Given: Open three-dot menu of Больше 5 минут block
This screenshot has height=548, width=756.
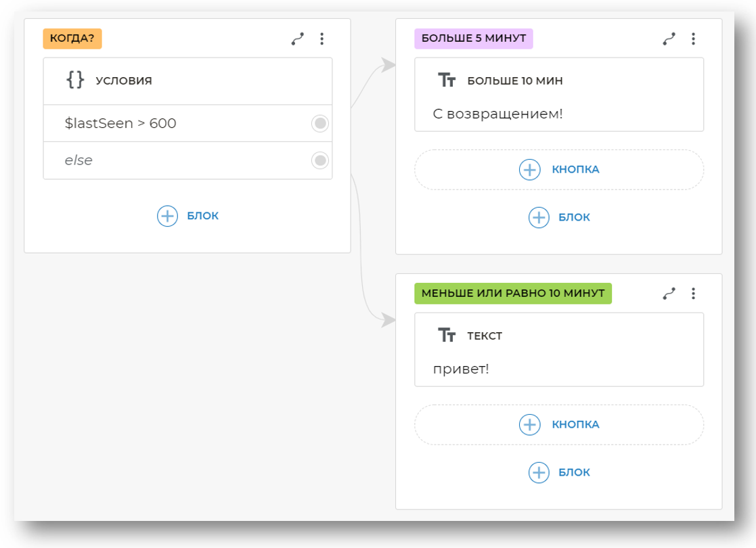Looking at the screenshot, I should pyautogui.click(x=693, y=39).
